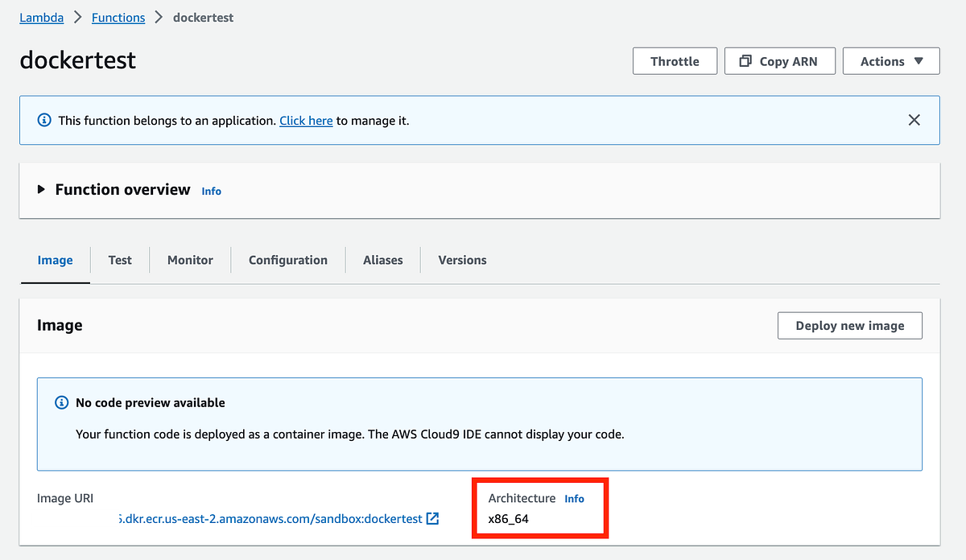The height and width of the screenshot is (560, 966).
Task: Open the Click here application link
Action: point(306,120)
